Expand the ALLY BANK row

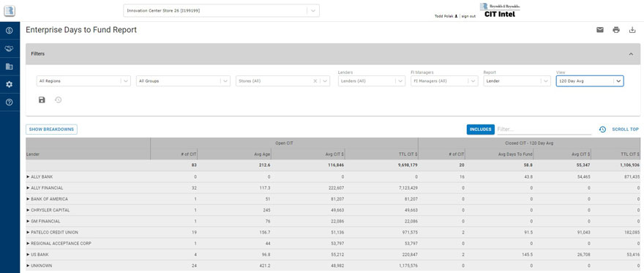tap(29, 177)
